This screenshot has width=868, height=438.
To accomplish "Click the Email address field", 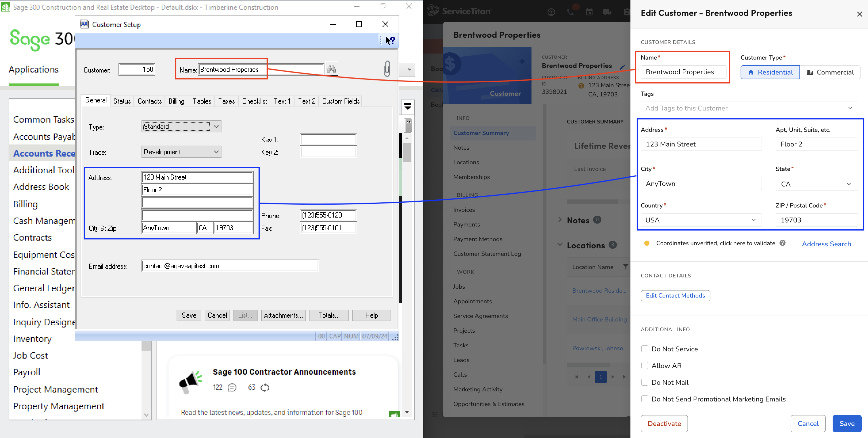I will pos(230,266).
